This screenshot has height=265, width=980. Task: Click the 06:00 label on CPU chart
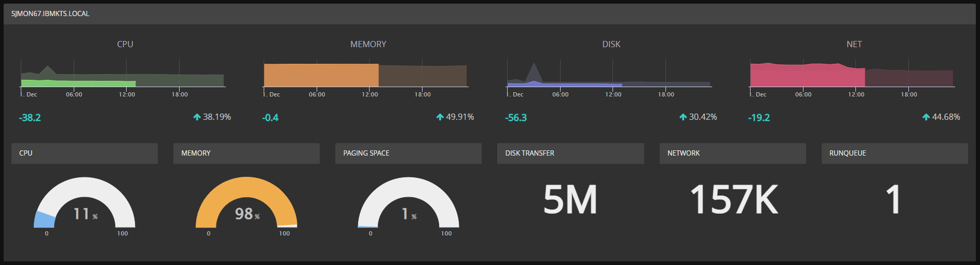[74, 94]
